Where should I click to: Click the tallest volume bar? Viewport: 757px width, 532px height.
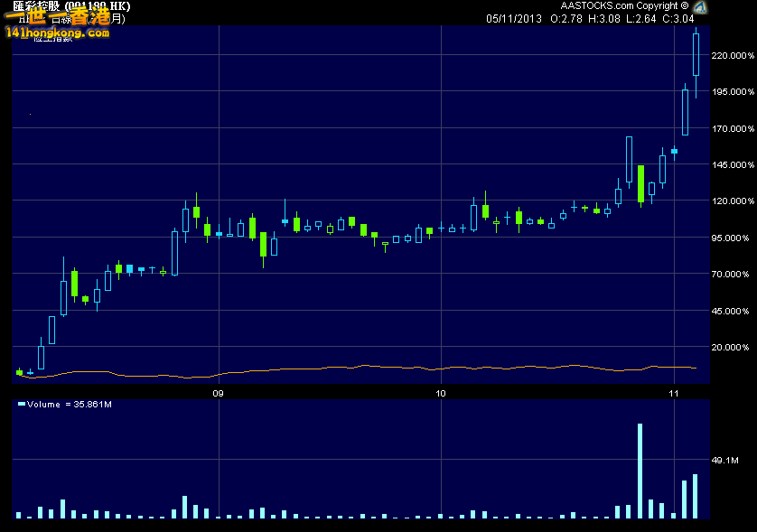point(640,471)
